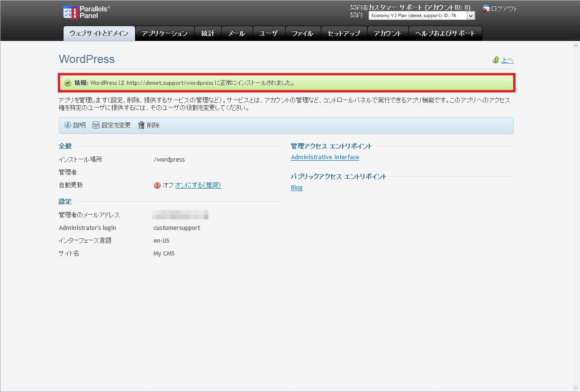This screenshot has height=392, width=580.
Task: Click the red warning icon beside オフ
Action: 157,185
